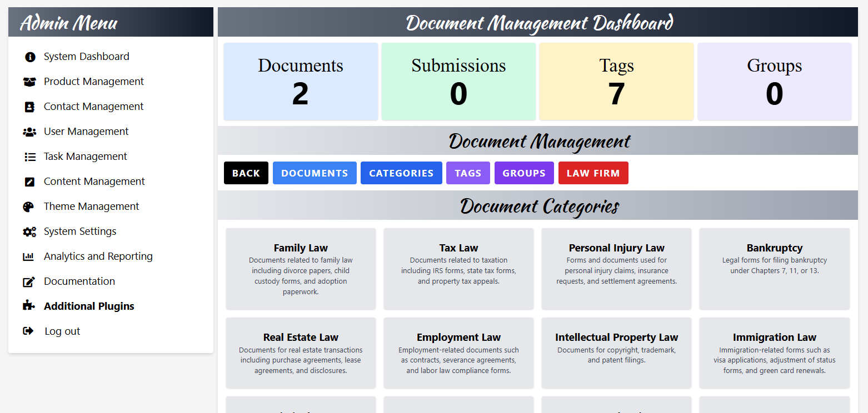Open System Dashboard from admin menu
868x413 pixels.
[x=87, y=57]
